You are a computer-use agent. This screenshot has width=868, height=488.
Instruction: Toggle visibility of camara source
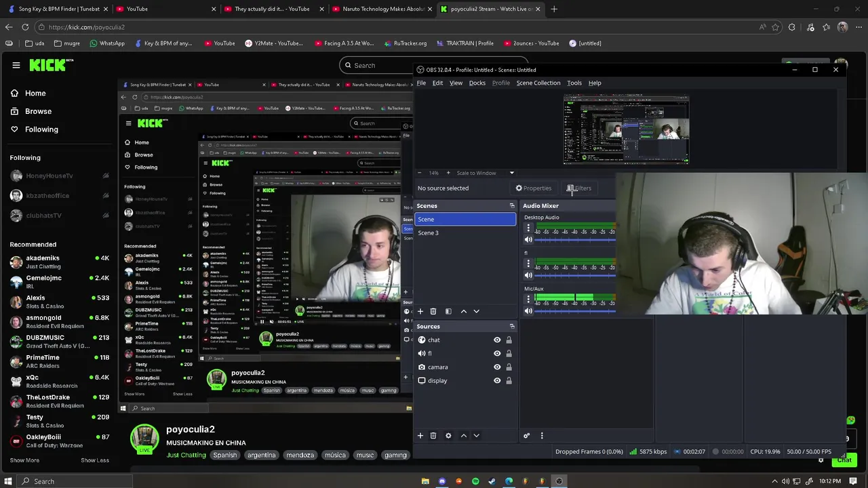pos(497,367)
